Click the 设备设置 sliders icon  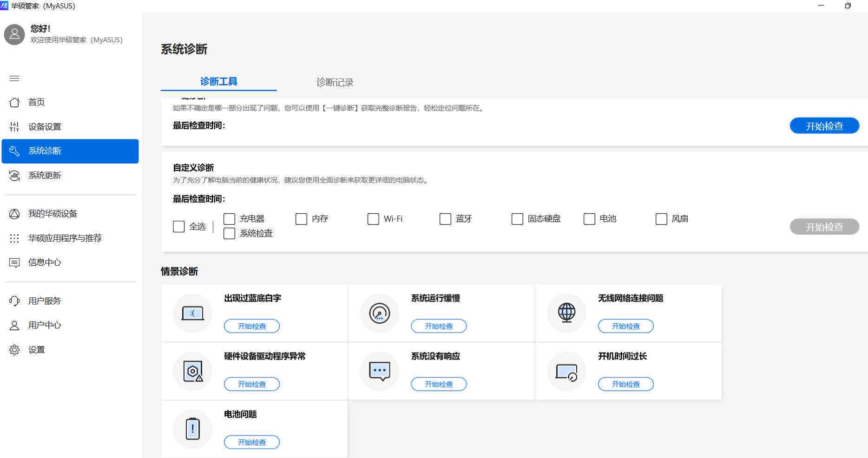[14, 126]
